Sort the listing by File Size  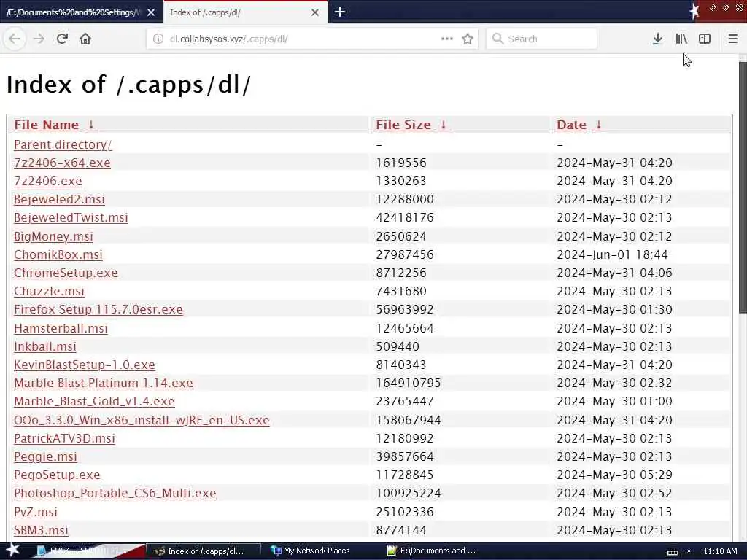pos(403,125)
